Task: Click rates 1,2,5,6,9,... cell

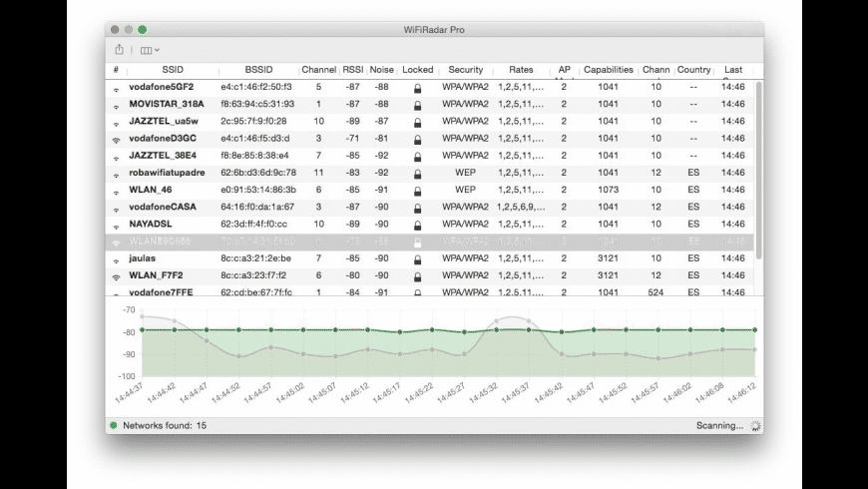Action: (x=521, y=208)
